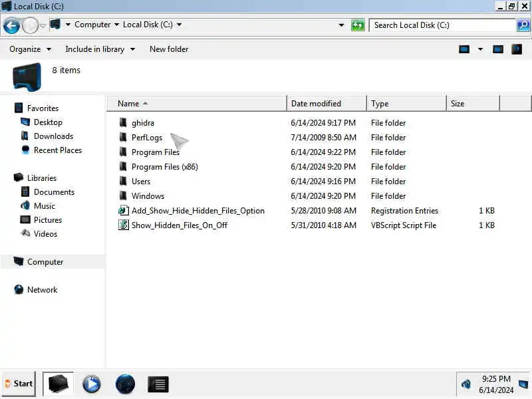This screenshot has width=532, height=399.
Task: Select Computer in the address breadcrumb
Action: 92,25
